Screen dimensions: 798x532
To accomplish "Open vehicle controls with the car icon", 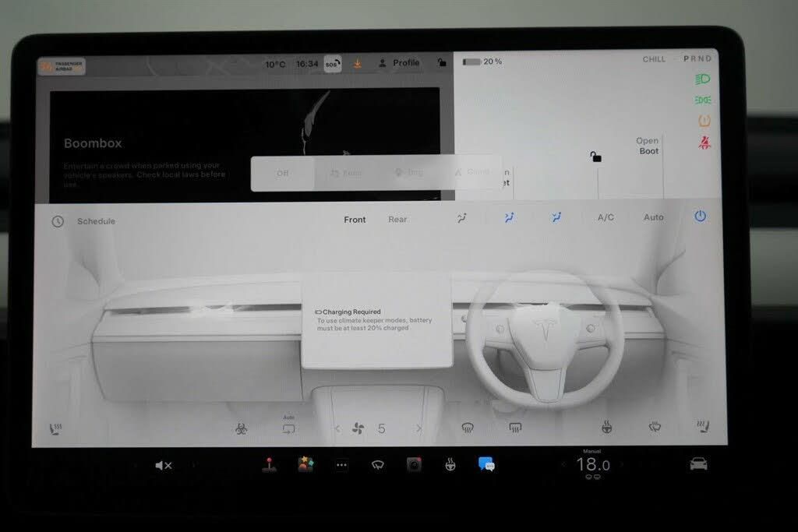I will point(698,464).
